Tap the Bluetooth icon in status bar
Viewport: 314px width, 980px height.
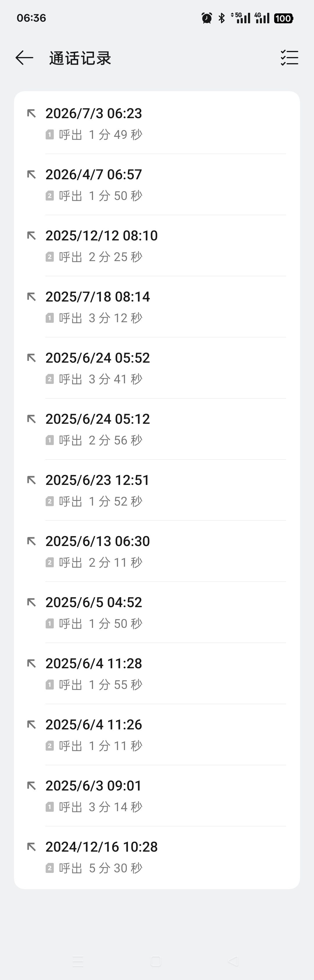tap(222, 18)
